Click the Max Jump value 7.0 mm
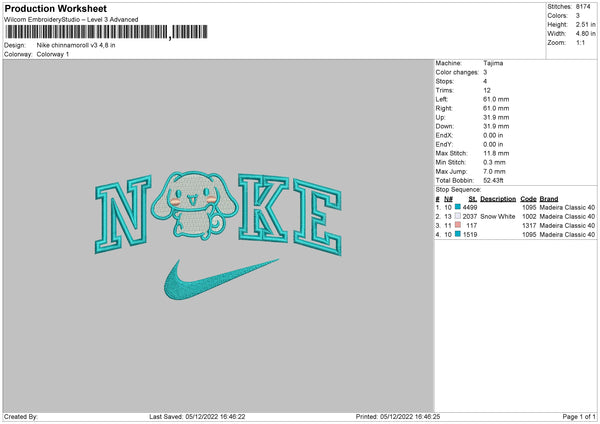Viewport: 600px width, 424px height. pyautogui.click(x=494, y=172)
